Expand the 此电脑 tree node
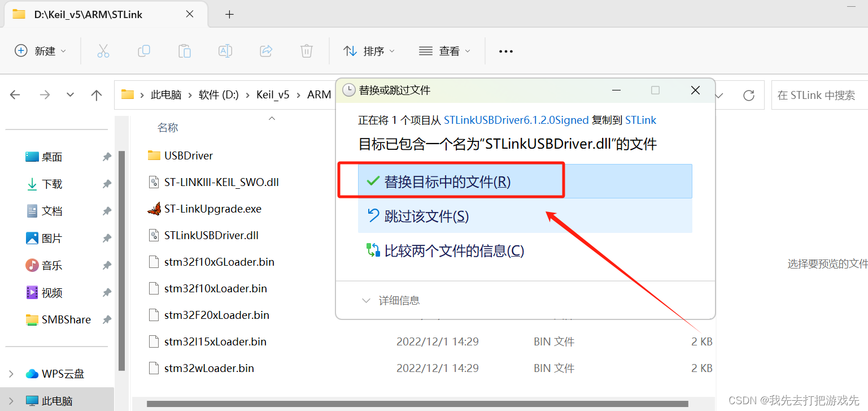The image size is (868, 411). click(11, 401)
